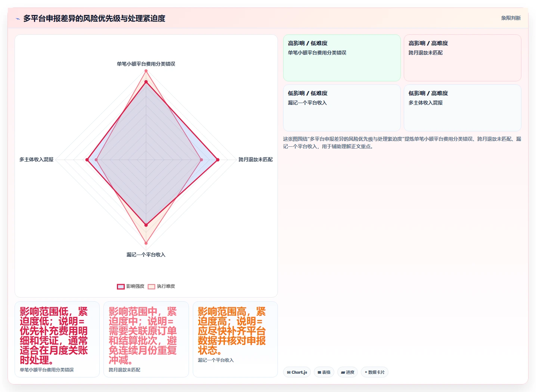
Task: Click the 执行难度 point on 单笔小额平台费用分类错误 axis
Action: click(x=146, y=71)
